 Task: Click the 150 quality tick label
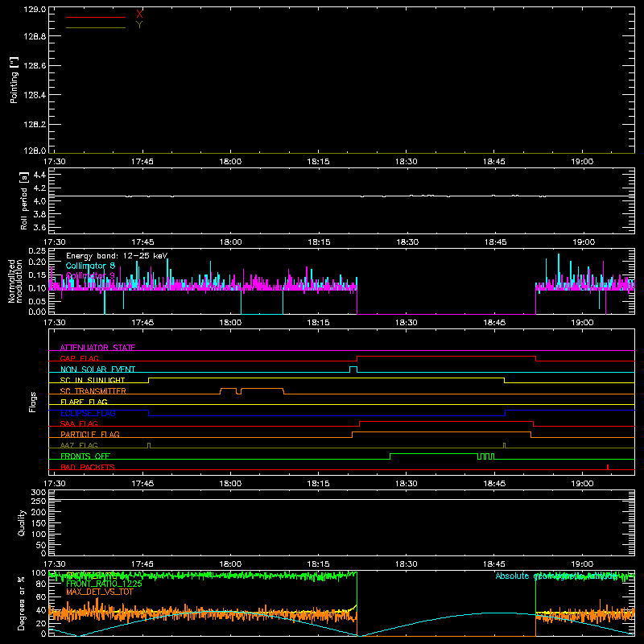(39, 523)
